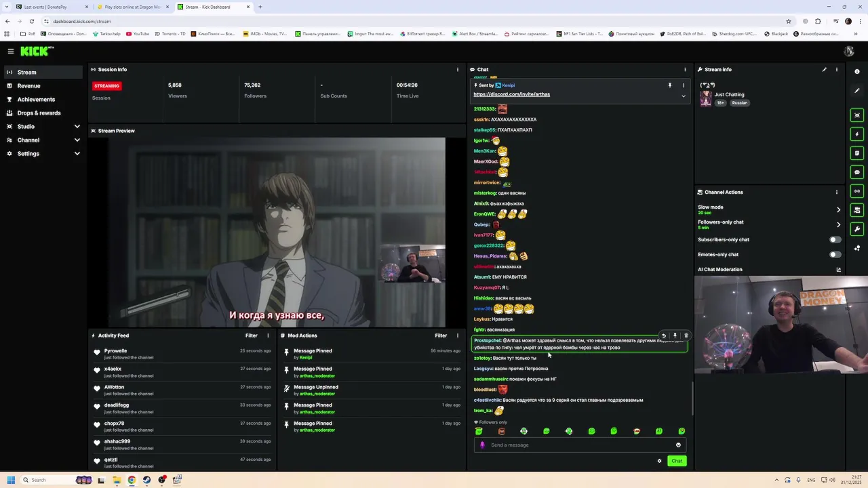Select Stream in the sidebar
Viewport: 868px width, 488px height.
[42, 73]
